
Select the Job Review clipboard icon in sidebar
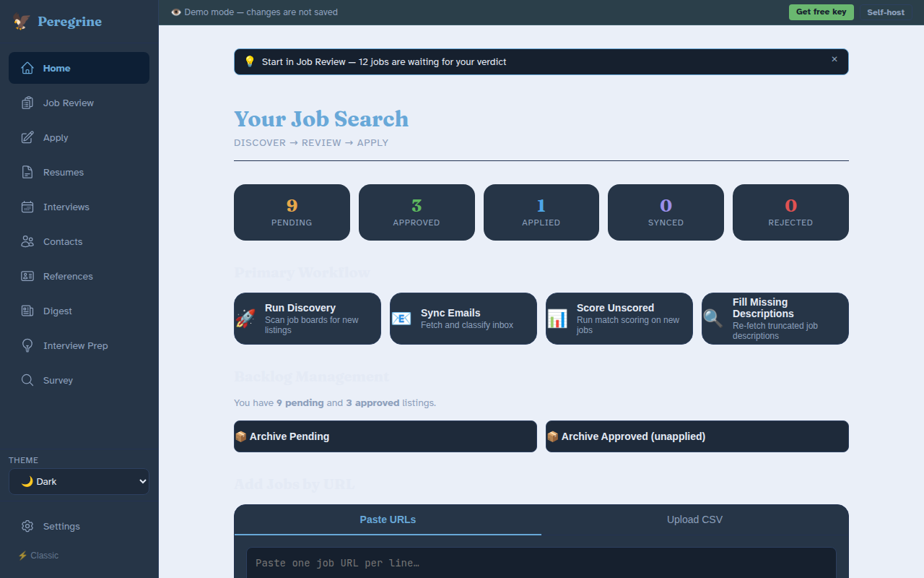27,103
